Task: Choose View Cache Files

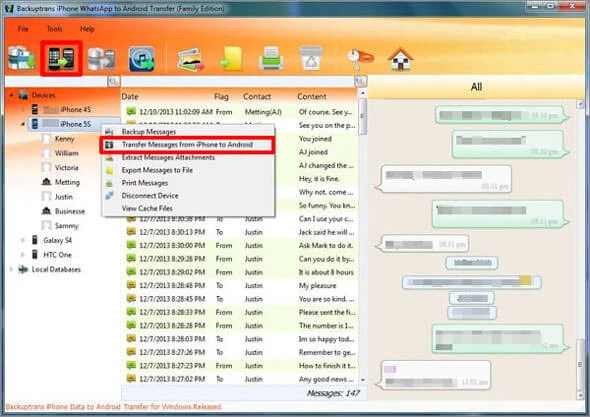Action: 188,208
